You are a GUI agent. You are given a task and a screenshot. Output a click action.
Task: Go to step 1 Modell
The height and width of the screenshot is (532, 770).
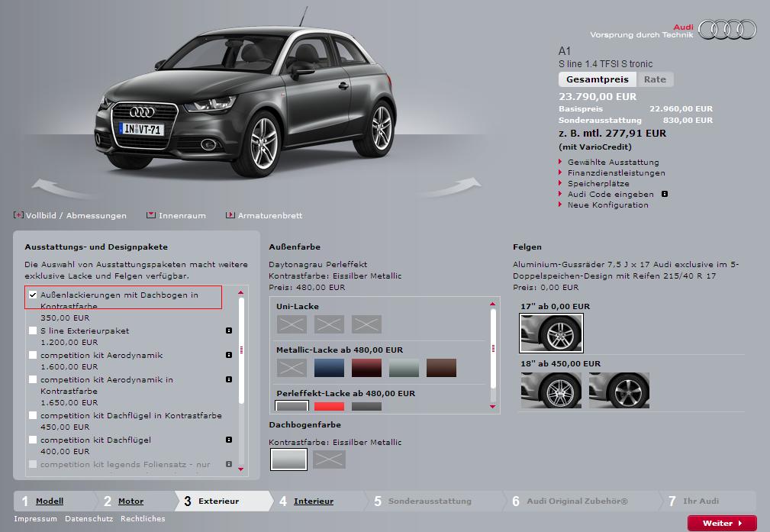[50, 501]
